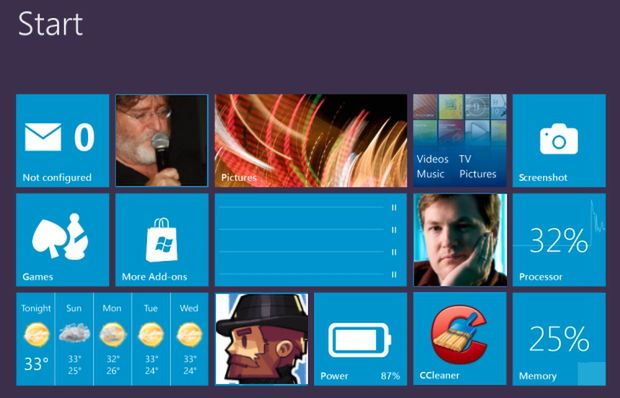Click the TV link in media tile
The width and height of the screenshot is (620, 398).
coord(465,159)
